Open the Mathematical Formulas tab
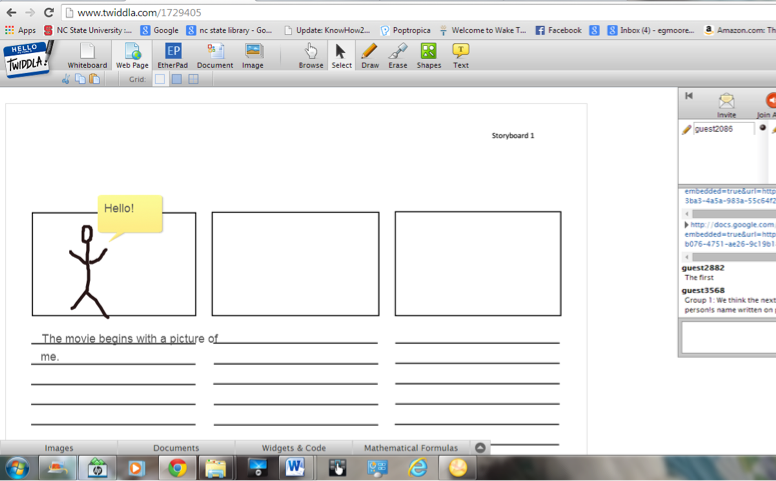Image resolution: width=776 pixels, height=481 pixels. click(x=411, y=448)
